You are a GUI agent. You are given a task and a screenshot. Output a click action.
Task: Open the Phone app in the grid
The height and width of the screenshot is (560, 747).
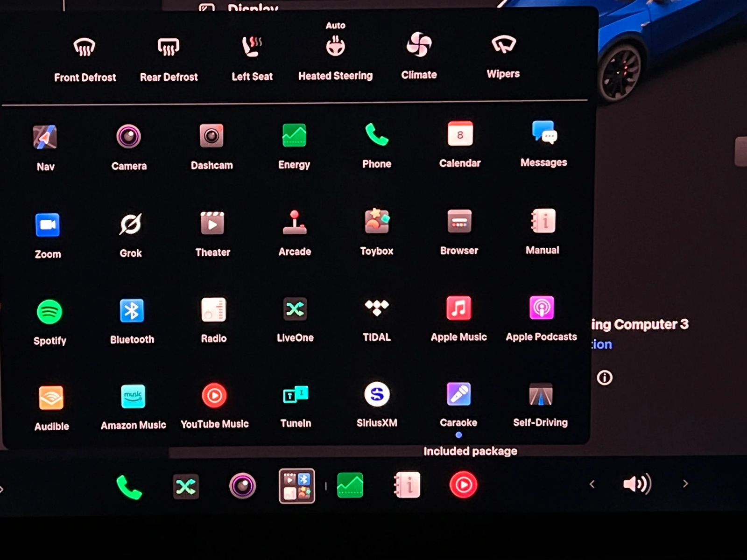377,134
